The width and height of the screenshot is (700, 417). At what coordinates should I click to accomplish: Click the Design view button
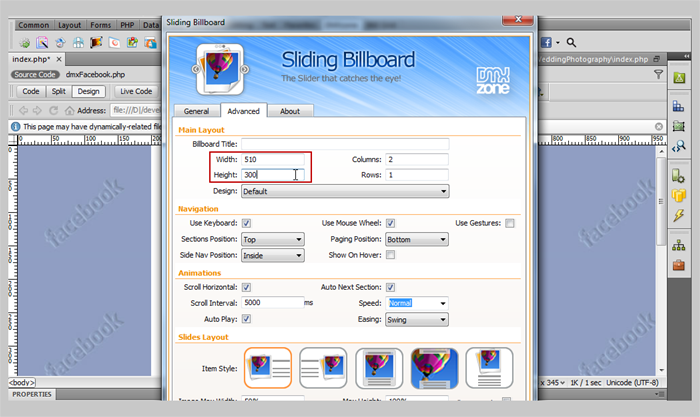(88, 91)
